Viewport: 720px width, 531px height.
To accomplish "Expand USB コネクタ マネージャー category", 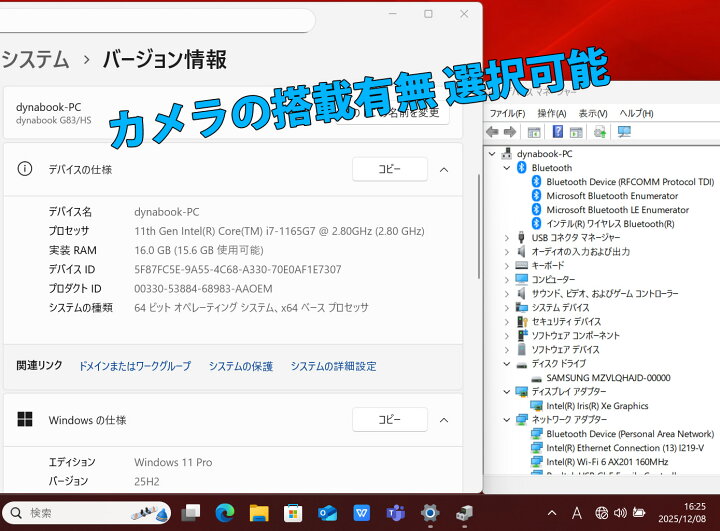I will coord(506,238).
